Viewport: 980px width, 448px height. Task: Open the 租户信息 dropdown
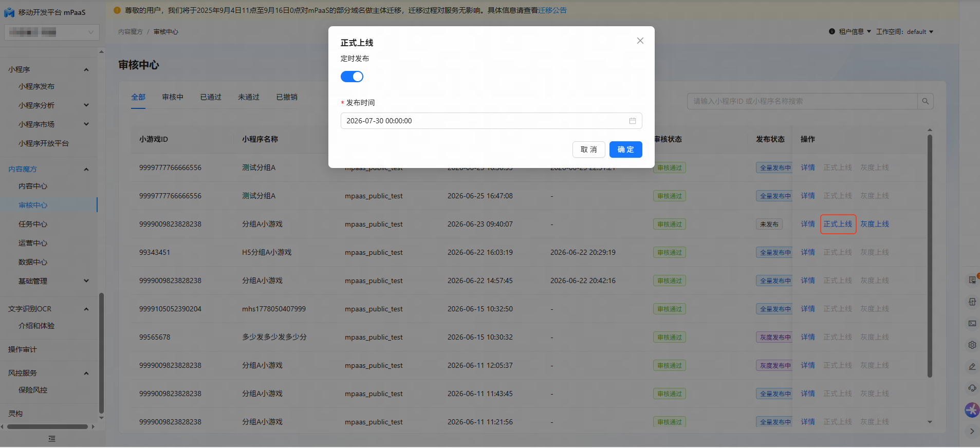click(850, 32)
